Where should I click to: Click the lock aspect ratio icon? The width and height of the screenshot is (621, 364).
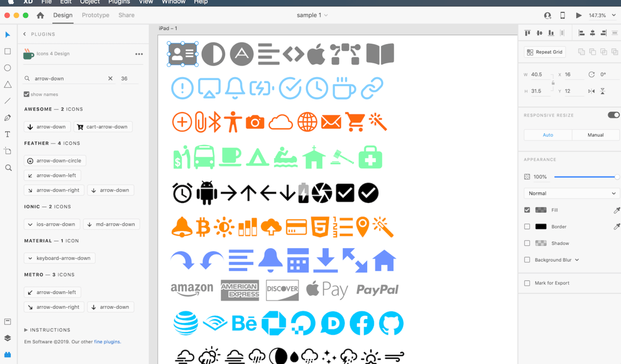coord(553,83)
